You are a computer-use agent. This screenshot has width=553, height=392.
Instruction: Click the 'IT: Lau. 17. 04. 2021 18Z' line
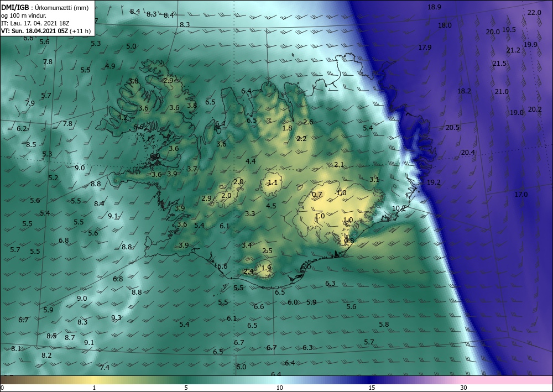tap(35, 23)
